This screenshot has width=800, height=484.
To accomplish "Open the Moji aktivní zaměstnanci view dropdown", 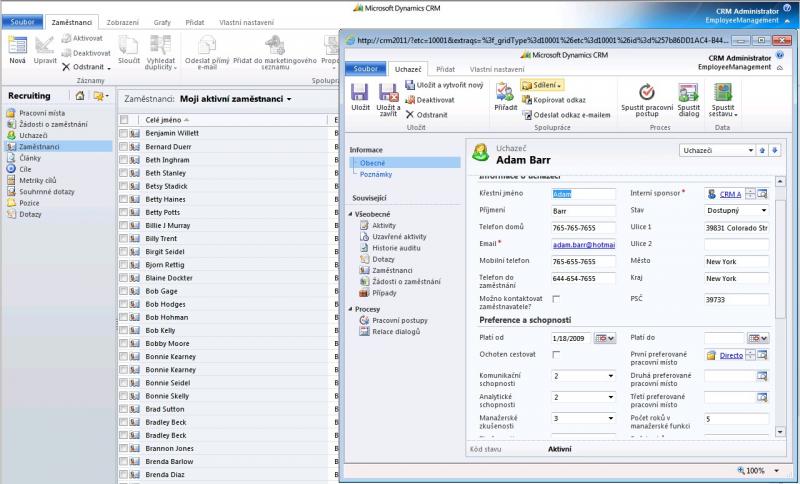I will (x=289, y=99).
